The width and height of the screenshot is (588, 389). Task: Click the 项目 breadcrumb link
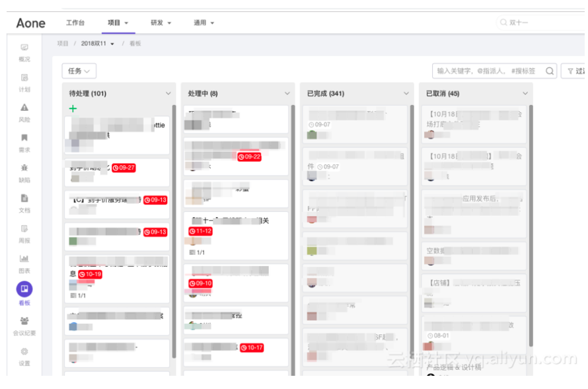tap(63, 44)
